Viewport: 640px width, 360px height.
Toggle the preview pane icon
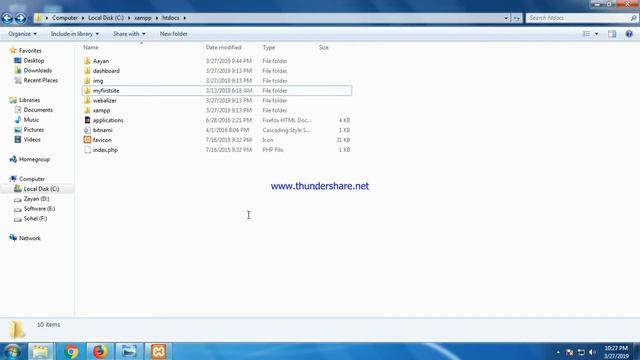[612, 34]
